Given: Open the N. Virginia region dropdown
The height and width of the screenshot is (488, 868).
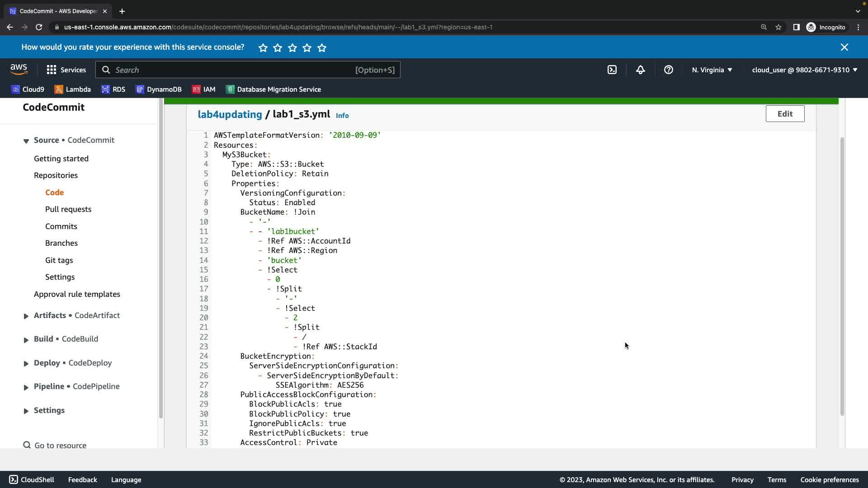Looking at the screenshot, I should [712, 70].
